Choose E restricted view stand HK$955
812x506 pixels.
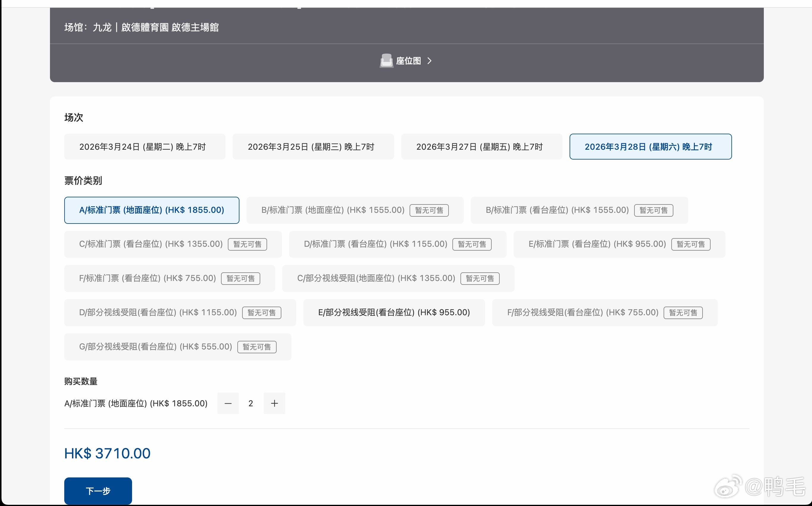point(394,313)
